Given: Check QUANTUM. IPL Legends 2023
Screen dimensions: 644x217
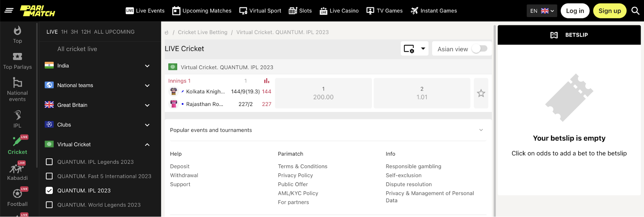Looking at the screenshot, I should [49, 162].
